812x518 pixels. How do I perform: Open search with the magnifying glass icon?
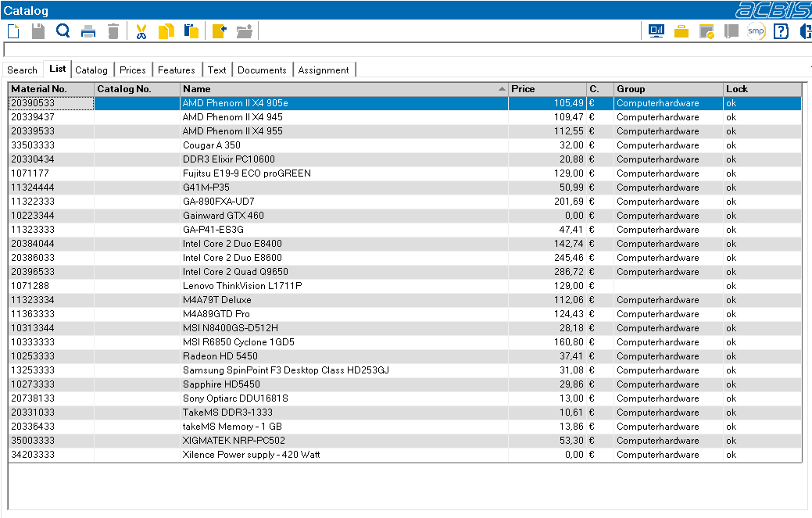(63, 31)
